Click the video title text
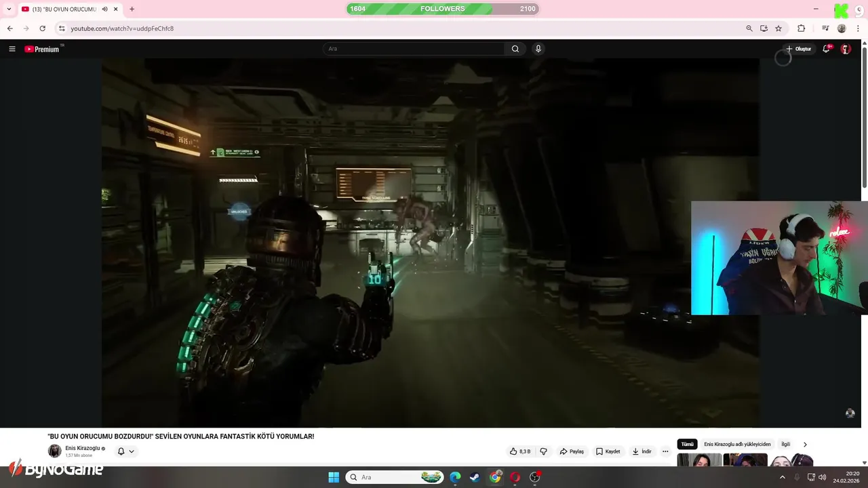Screen dimensions: 868x488 (x=181, y=436)
